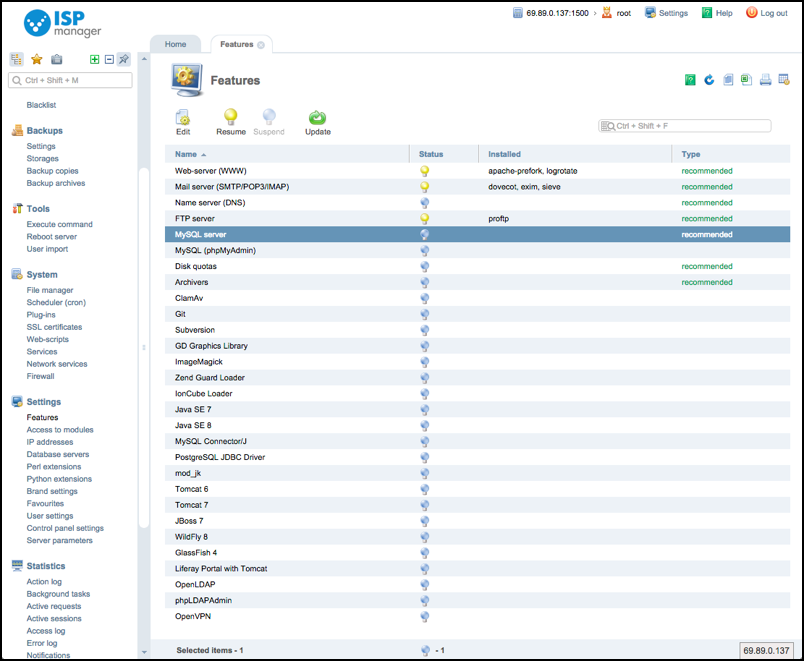Click the Edit feature toolbar icon
The height and width of the screenshot is (661, 804).
click(183, 118)
